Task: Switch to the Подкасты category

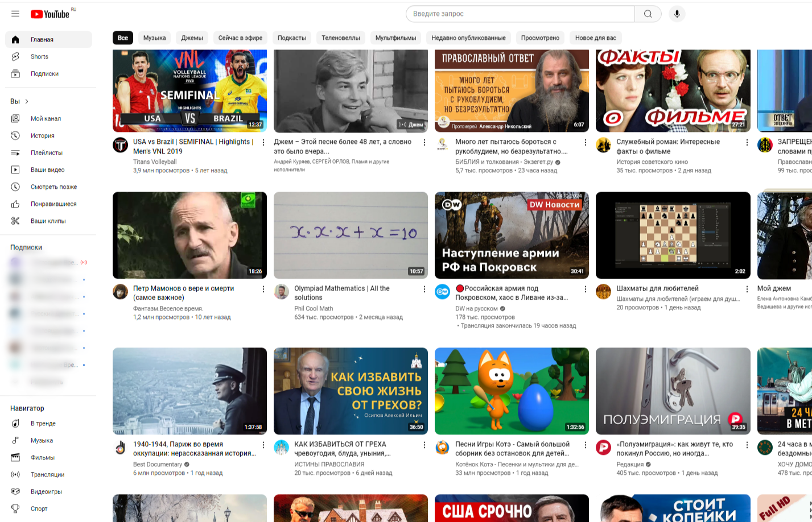Action: coord(291,38)
